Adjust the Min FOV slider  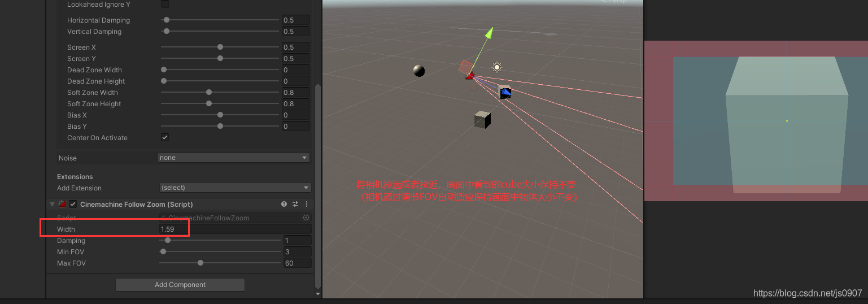coord(220,251)
